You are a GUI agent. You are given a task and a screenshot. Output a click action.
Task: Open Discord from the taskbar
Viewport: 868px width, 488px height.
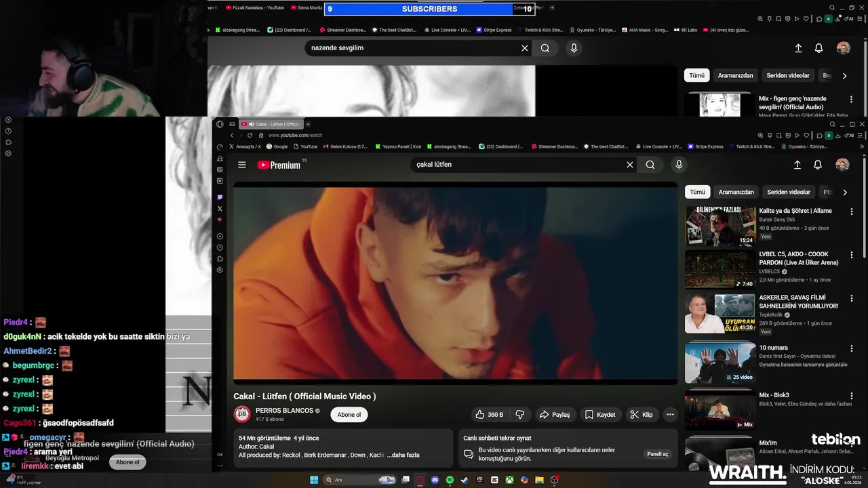coord(435,480)
